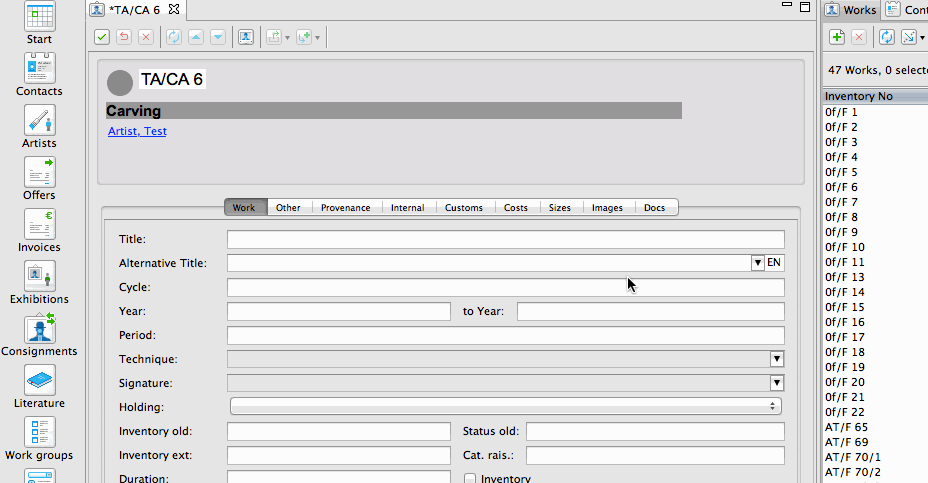Click the Cat. rais. input field

tap(656, 455)
